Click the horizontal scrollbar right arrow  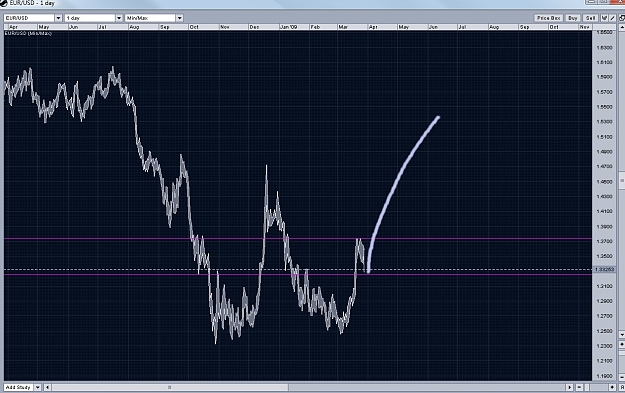[569, 387]
